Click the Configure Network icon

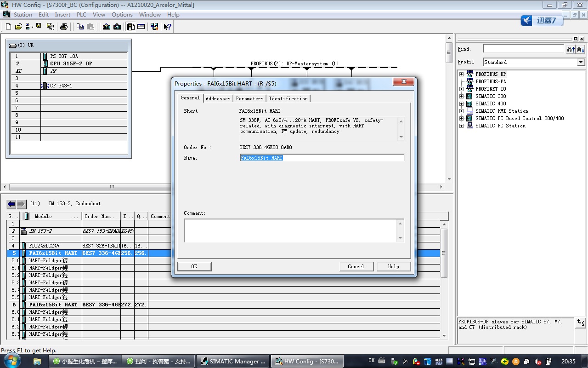[154, 27]
